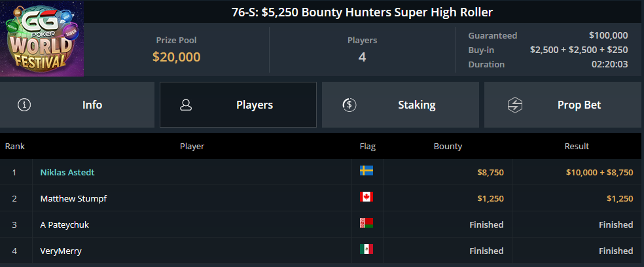
Task: Open the Prop Bet tab
Action: pos(564,105)
